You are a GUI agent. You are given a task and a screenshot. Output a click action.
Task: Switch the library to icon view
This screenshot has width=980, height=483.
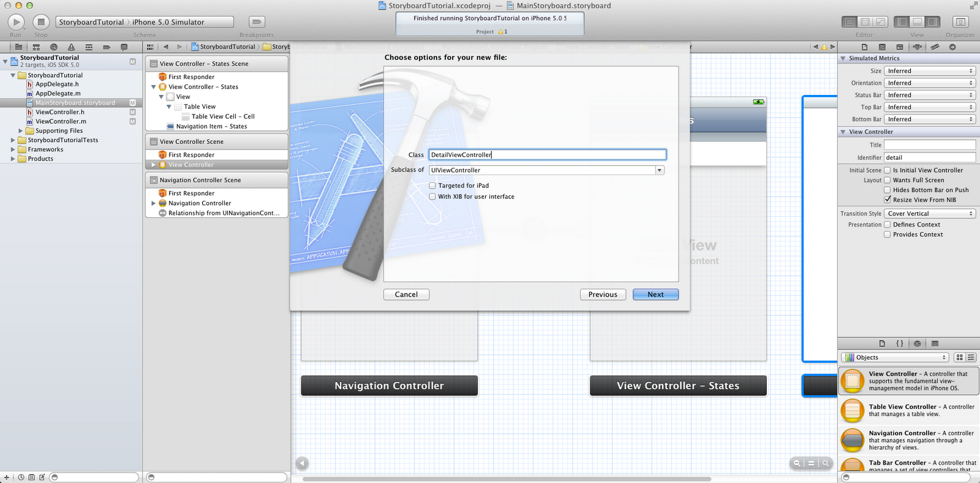[960, 358]
